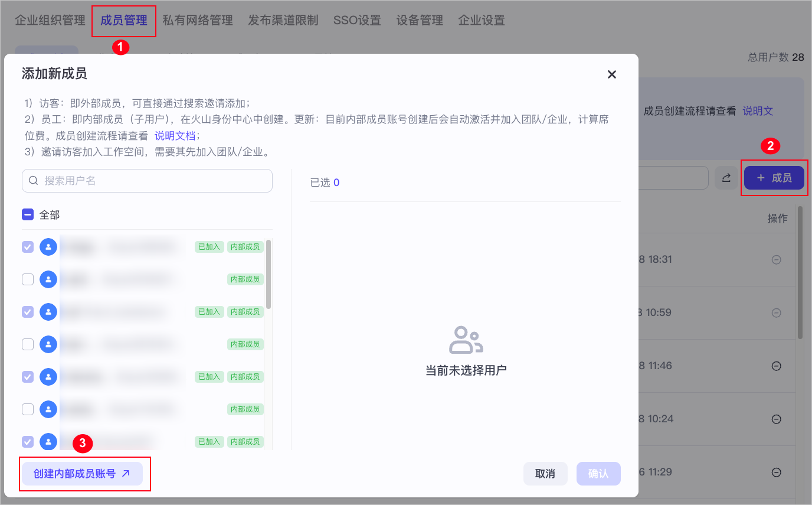Click the remove icon in the 18:31 row
The height and width of the screenshot is (505, 812).
tap(777, 259)
